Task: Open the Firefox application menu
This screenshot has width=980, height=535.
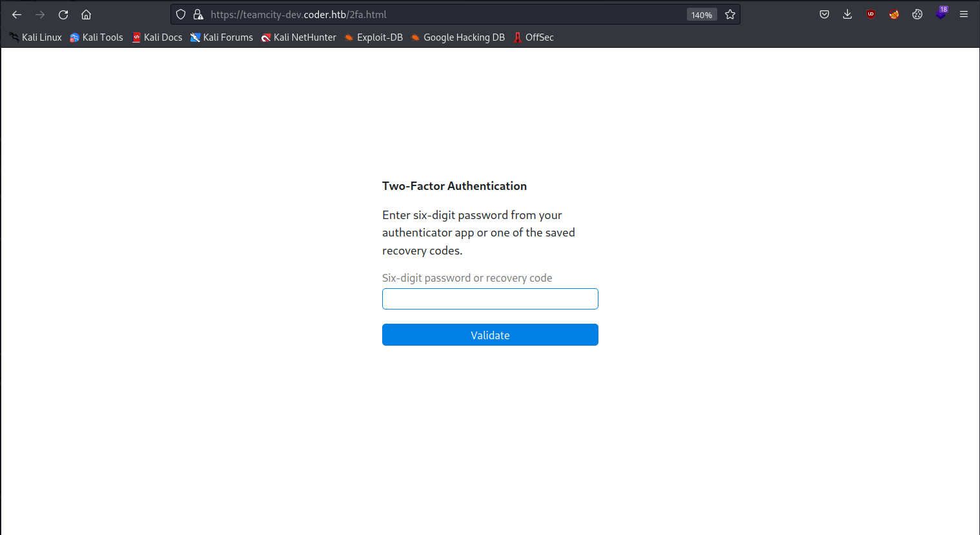Action: 964,14
